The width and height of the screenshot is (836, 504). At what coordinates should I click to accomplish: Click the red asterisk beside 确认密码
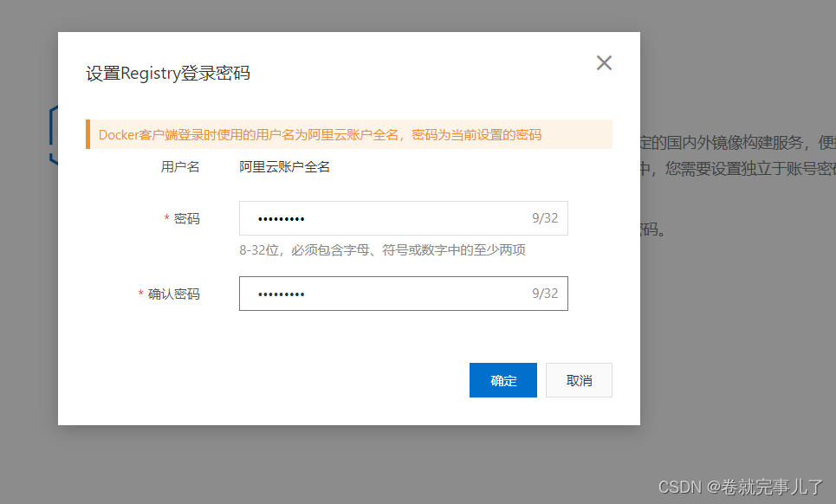(140, 294)
